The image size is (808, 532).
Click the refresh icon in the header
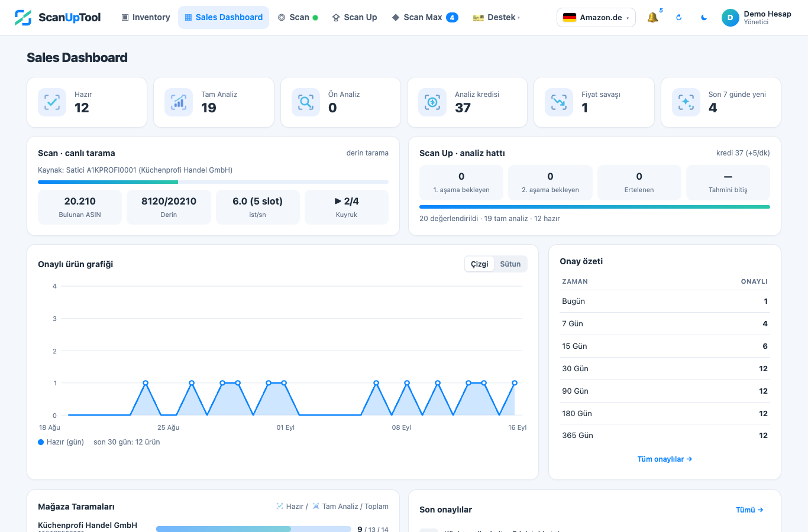(678, 18)
